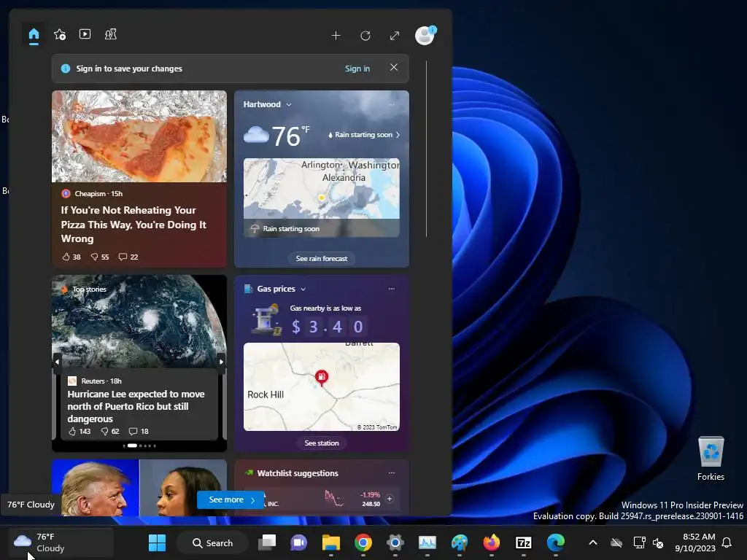Show hidden system tray icons

pos(593,542)
